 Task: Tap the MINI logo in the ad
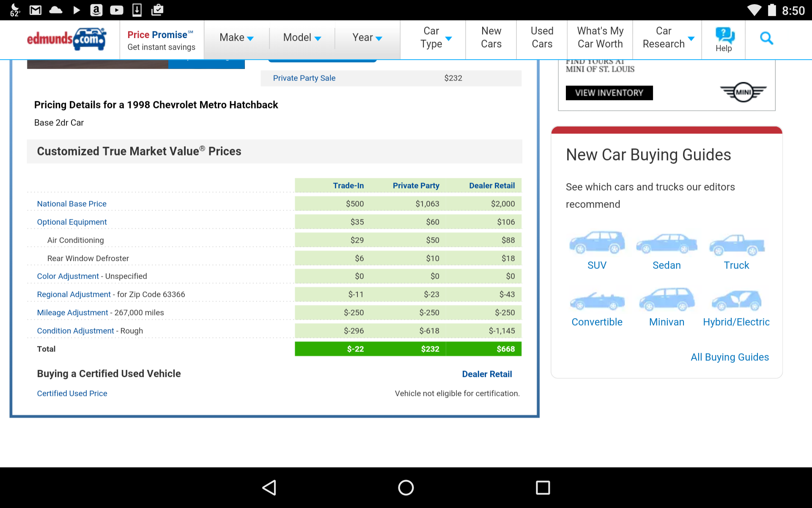743,92
